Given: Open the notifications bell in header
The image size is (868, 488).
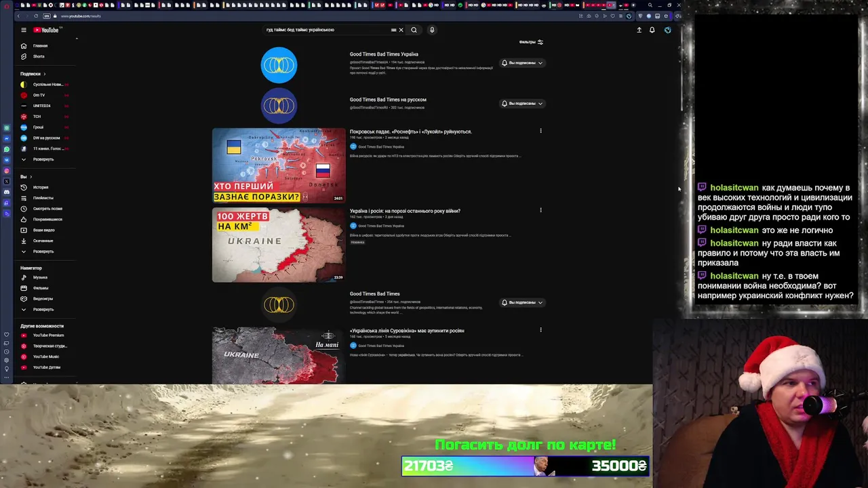Looking at the screenshot, I should pyautogui.click(x=652, y=30).
